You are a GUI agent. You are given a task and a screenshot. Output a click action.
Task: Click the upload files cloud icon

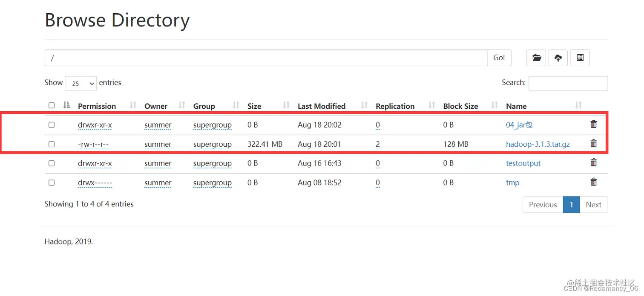point(558,58)
